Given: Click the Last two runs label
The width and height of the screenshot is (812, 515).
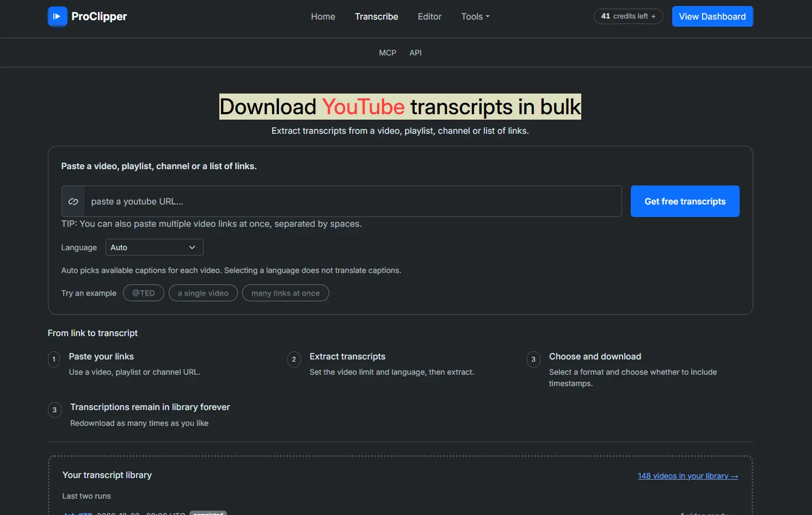Looking at the screenshot, I should tap(87, 496).
